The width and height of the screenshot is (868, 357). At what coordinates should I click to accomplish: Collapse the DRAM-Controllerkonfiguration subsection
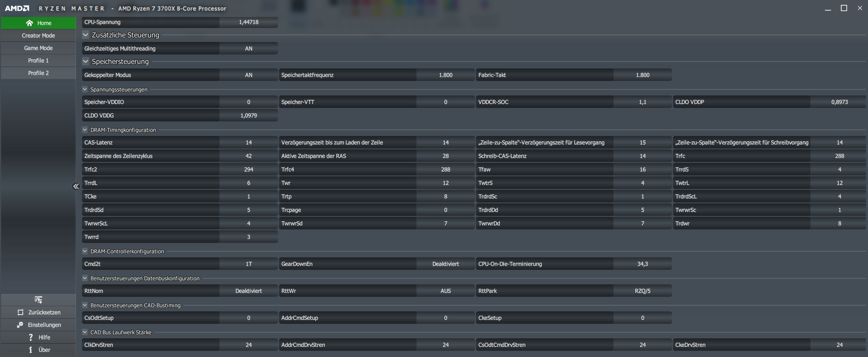85,251
